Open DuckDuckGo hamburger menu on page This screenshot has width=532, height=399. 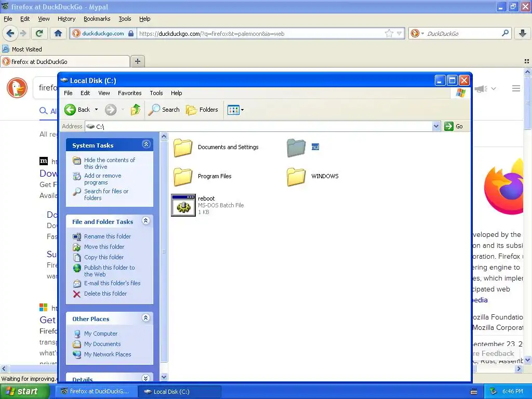coord(516,88)
